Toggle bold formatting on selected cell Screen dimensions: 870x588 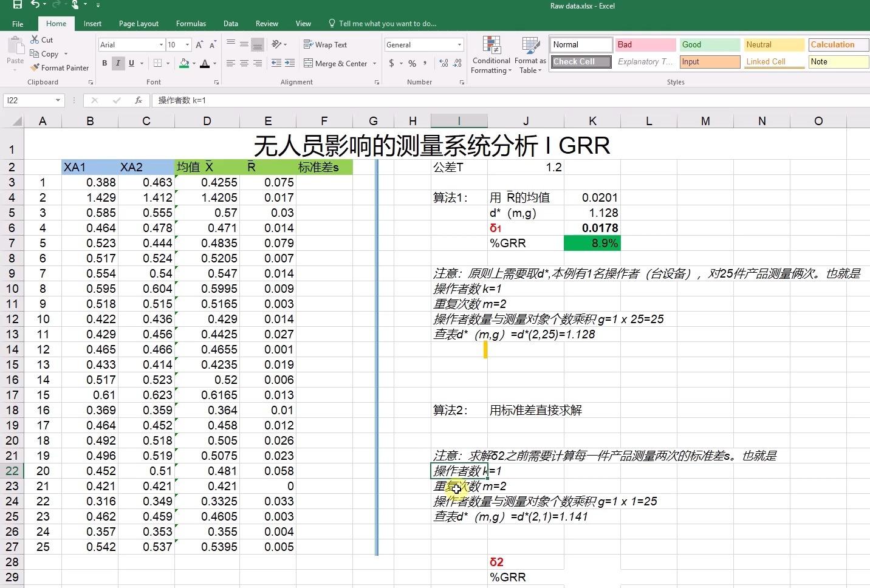[104, 63]
